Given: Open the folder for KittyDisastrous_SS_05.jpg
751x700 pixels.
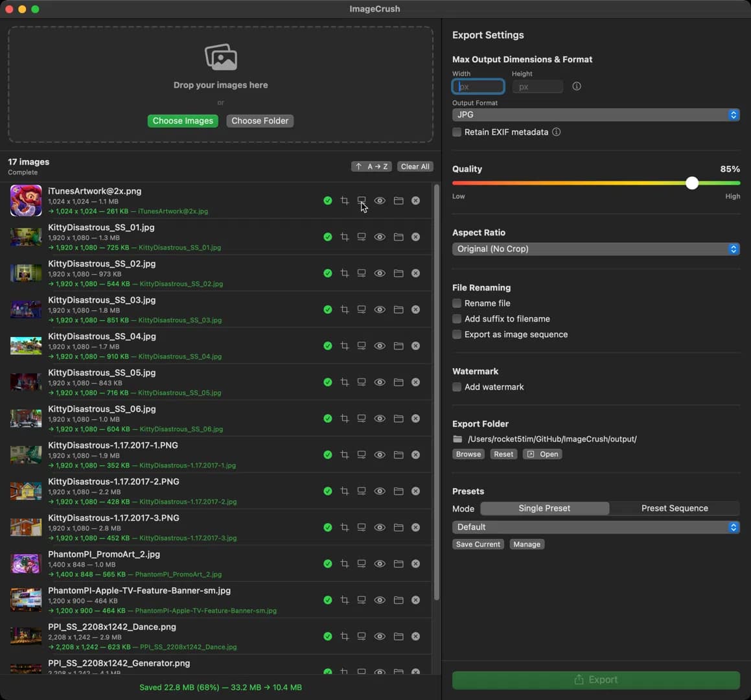Looking at the screenshot, I should pos(399,382).
